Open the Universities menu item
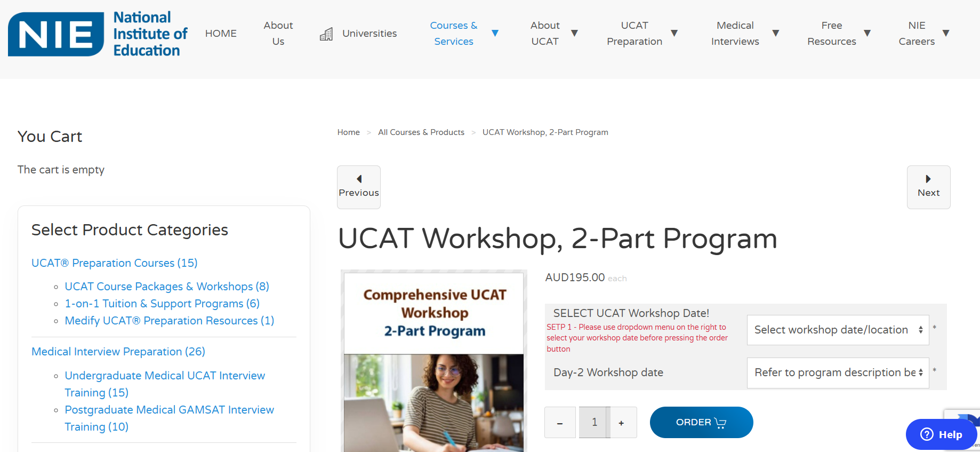This screenshot has height=452, width=980. (369, 33)
